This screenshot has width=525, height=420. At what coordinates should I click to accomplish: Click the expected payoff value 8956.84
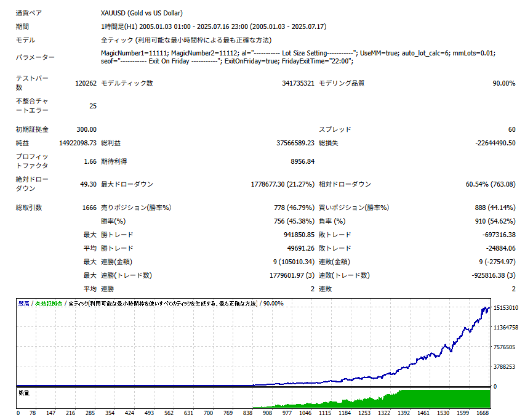[x=302, y=161]
